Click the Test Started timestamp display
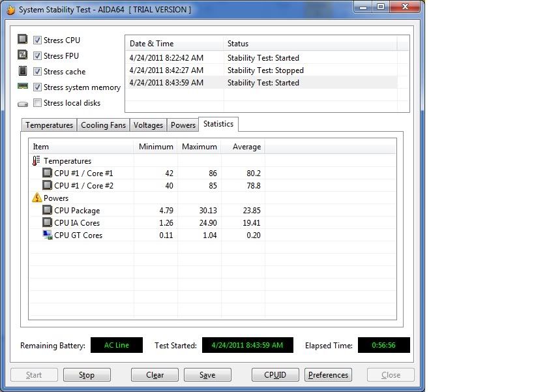Viewport: 534px width, 392px height. [x=248, y=345]
